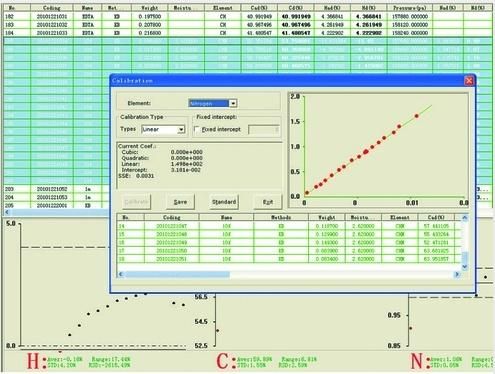Click the Coding column header in calibration table
Image resolution: width=495 pixels, height=374 pixels.
pyautogui.click(x=172, y=217)
